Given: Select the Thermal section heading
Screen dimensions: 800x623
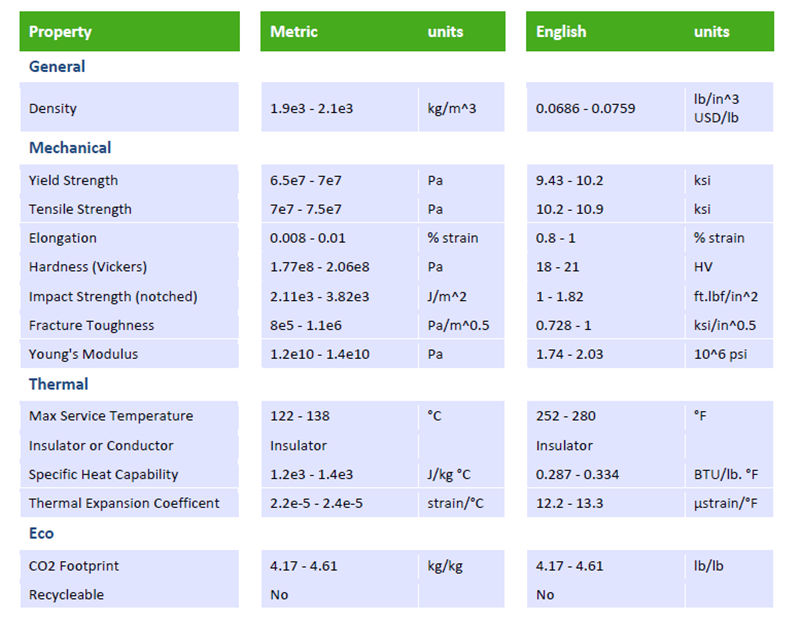Looking at the screenshot, I should tap(59, 384).
